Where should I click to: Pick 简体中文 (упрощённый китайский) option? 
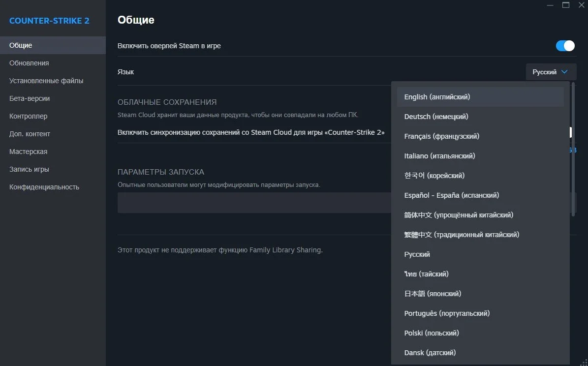480,215
